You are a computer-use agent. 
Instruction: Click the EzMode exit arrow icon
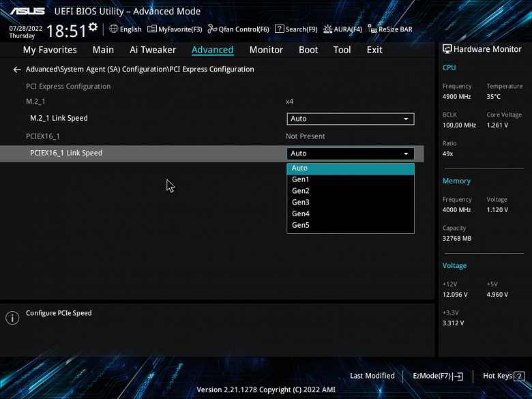tap(458, 376)
